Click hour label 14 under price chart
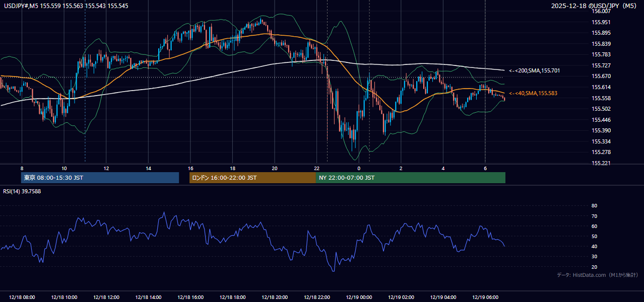This screenshot has width=644, height=302. tap(148, 168)
